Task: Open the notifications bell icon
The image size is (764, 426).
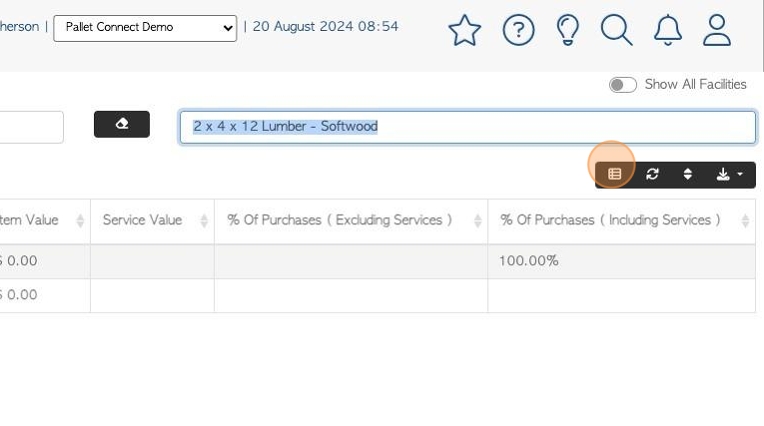Action: (x=668, y=30)
